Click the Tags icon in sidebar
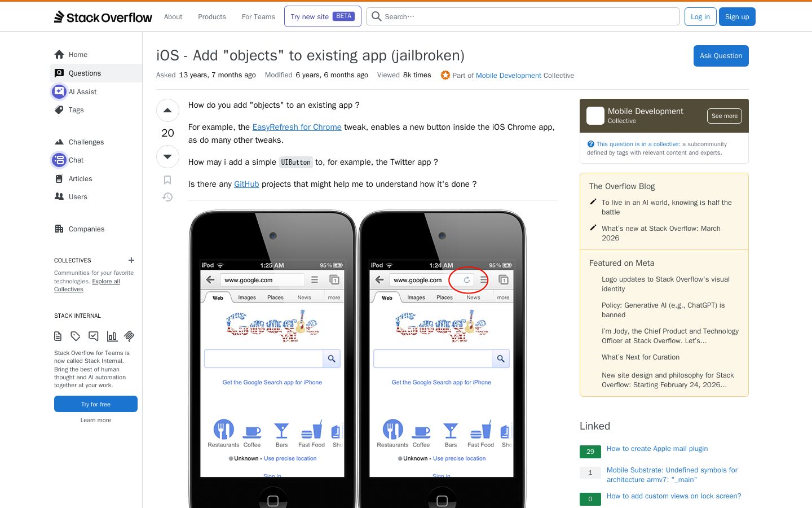The image size is (812, 508). pyautogui.click(x=59, y=110)
